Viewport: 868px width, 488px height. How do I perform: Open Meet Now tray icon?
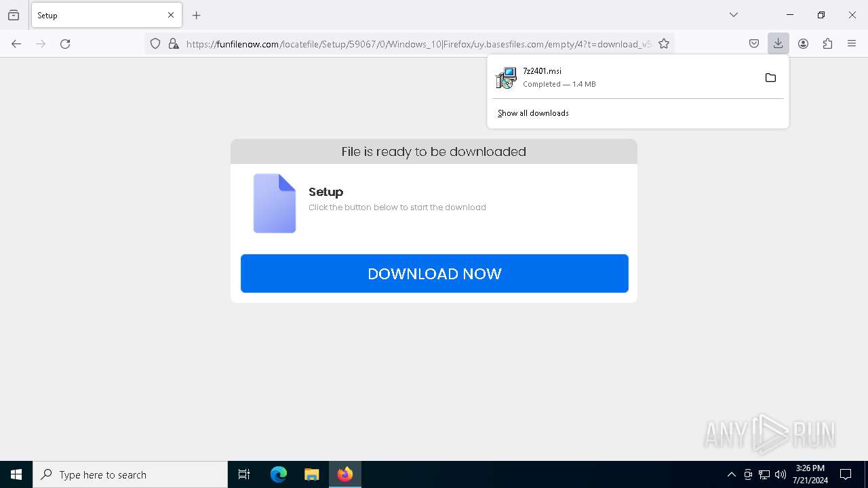point(748,474)
